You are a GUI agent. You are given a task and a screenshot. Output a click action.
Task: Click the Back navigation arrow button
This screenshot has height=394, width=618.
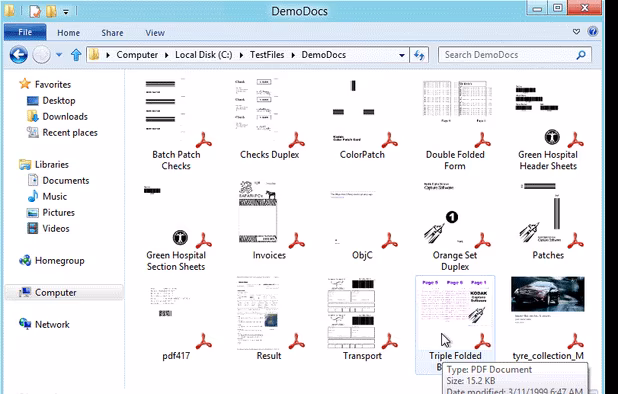point(19,55)
